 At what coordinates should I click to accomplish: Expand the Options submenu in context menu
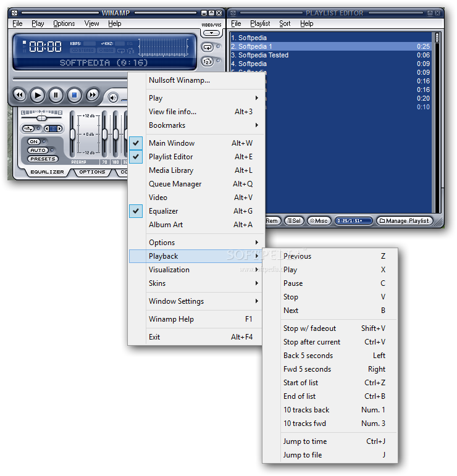pos(196,243)
